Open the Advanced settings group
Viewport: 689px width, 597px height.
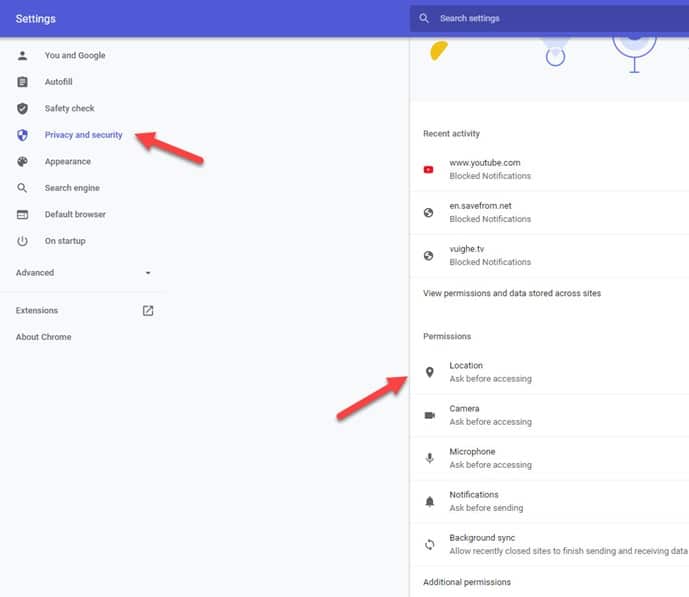pyautogui.click(x=83, y=273)
